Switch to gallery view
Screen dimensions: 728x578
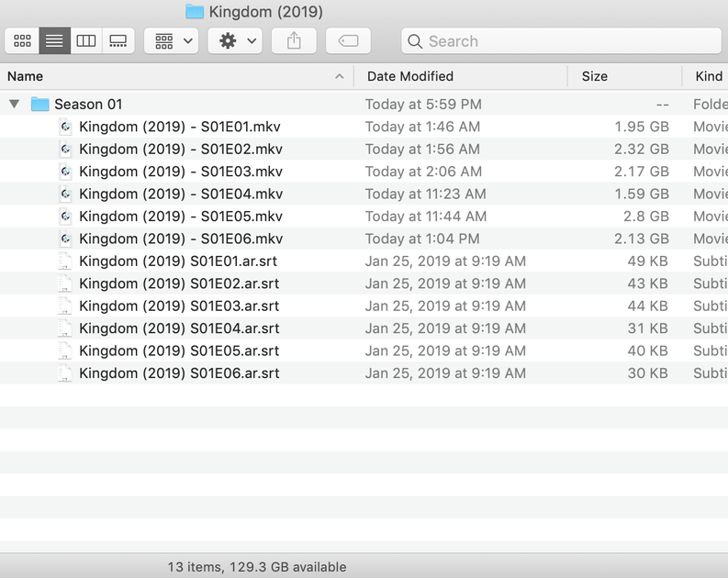pos(118,40)
